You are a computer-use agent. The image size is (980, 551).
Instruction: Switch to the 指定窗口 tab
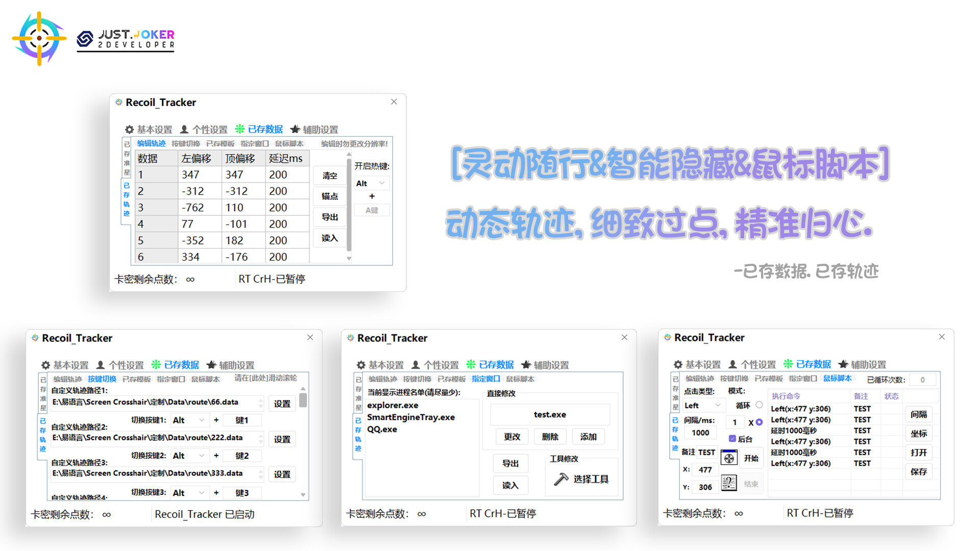click(x=485, y=379)
